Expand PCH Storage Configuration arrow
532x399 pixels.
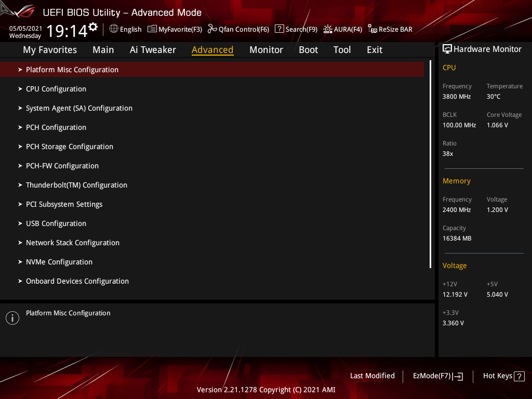coord(20,147)
